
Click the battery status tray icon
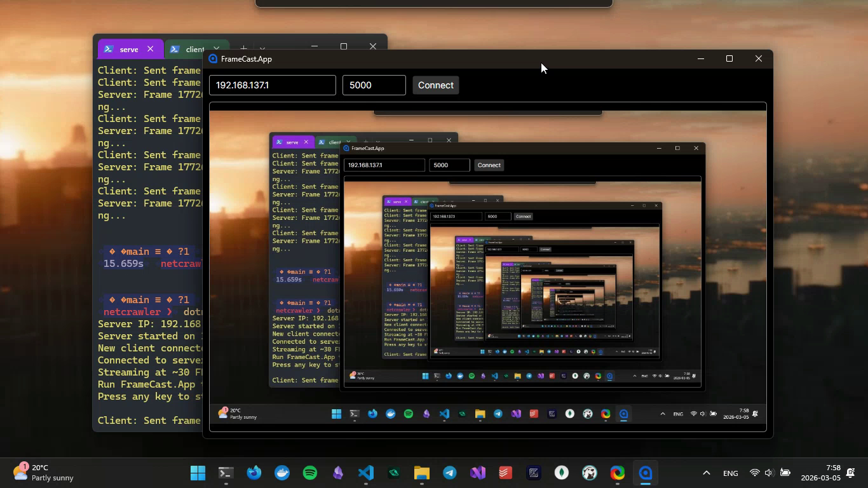[785, 473]
